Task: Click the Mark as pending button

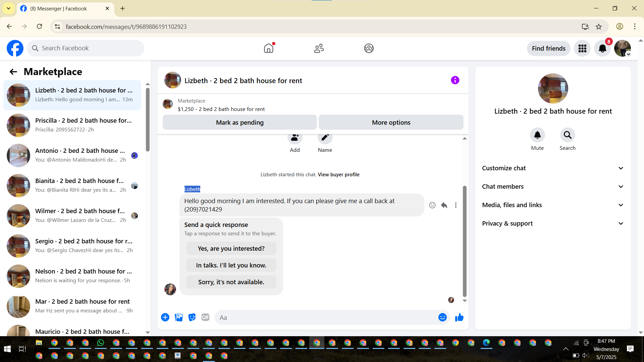Action: point(239,122)
